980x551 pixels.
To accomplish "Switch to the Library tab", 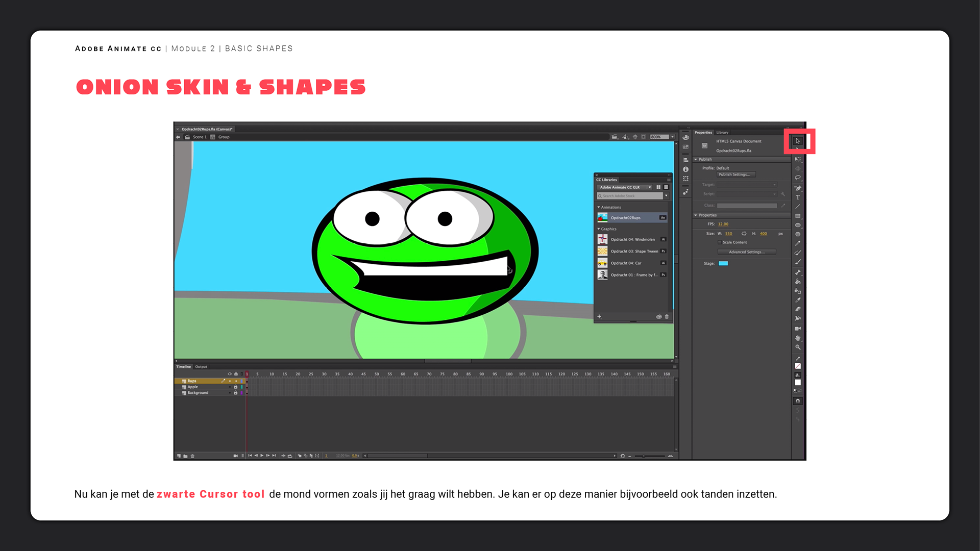I will click(722, 132).
